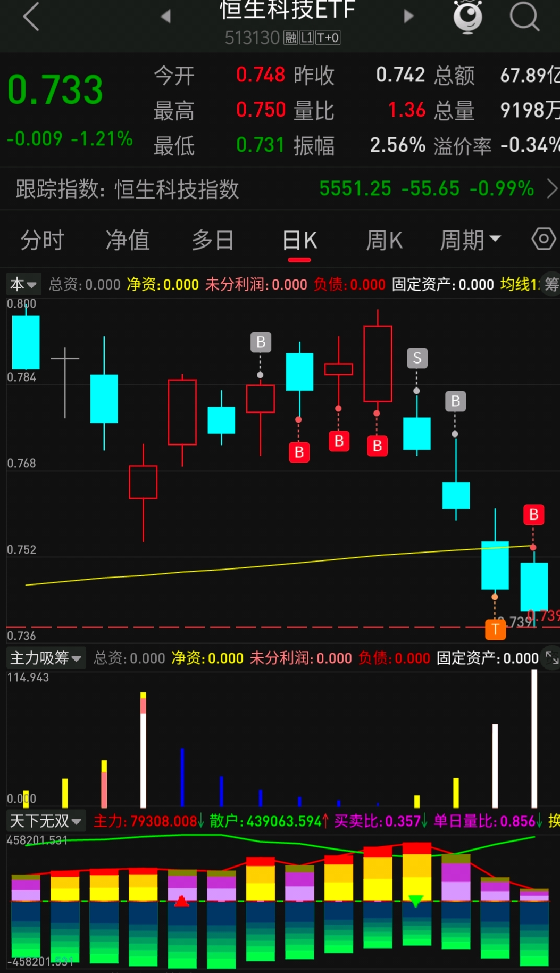Tap the 筹 chip-distribution button
The width and height of the screenshot is (560, 973).
pos(551,285)
